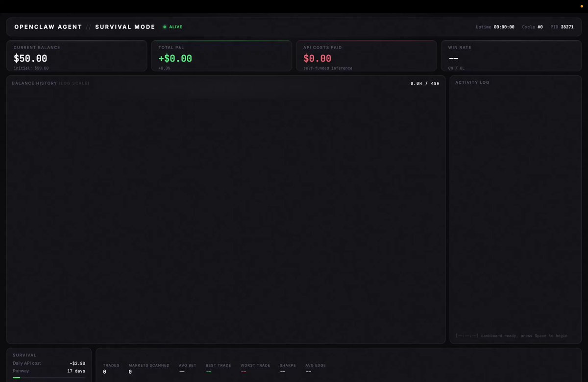Click the SHARPE stat label
Image resolution: width=588 pixels, height=382 pixels.
(288, 365)
